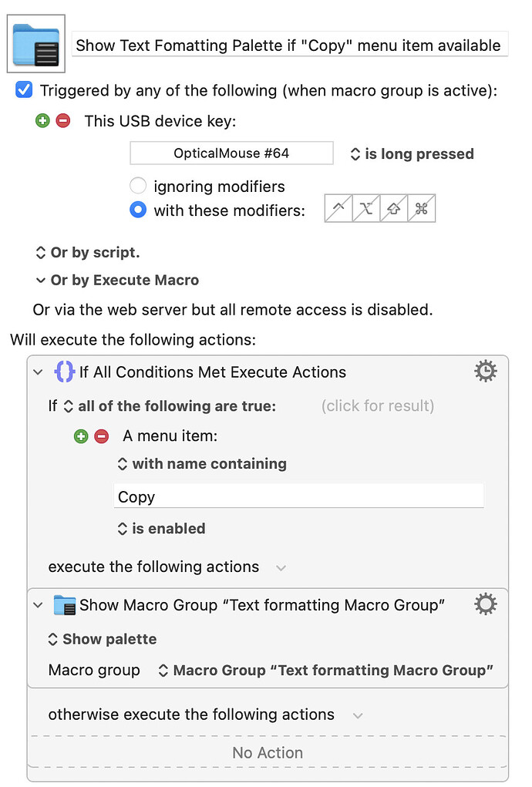
Task: Remove the USB device key trigger
Action: (62, 121)
